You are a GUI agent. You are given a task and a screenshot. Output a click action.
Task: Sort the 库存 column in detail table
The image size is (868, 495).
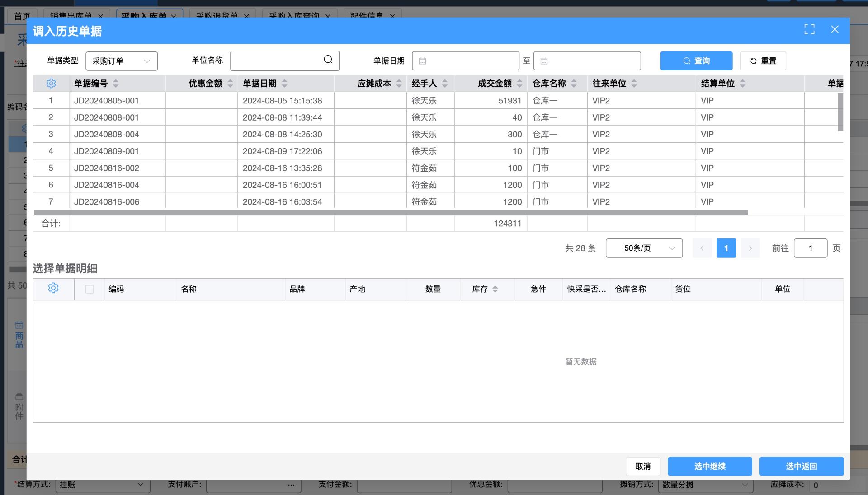(x=495, y=289)
